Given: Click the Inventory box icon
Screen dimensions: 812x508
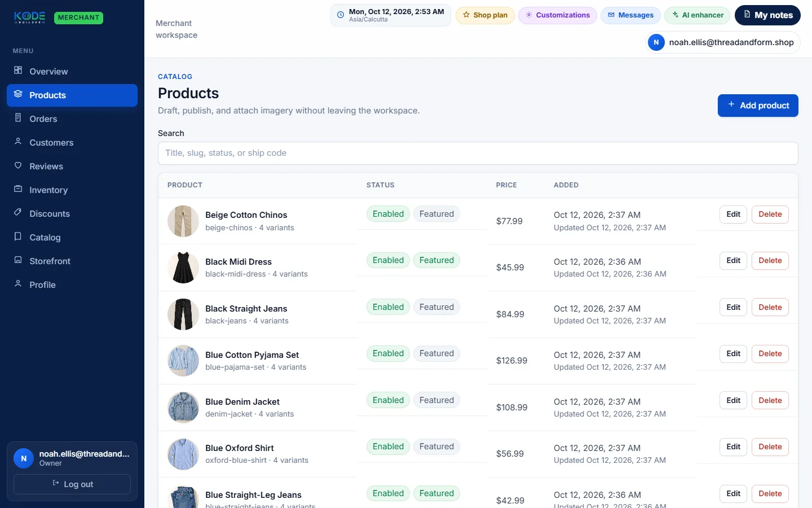Looking at the screenshot, I should (18, 189).
